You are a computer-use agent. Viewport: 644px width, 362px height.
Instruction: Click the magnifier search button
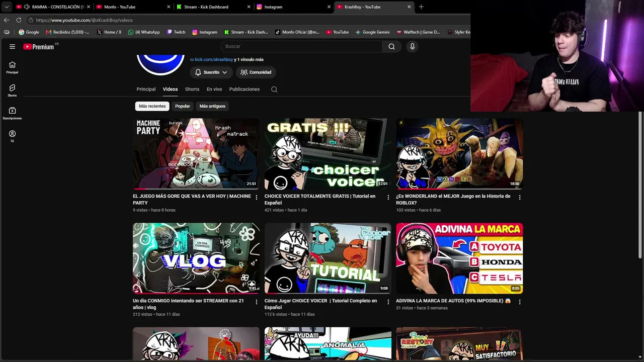click(x=391, y=46)
